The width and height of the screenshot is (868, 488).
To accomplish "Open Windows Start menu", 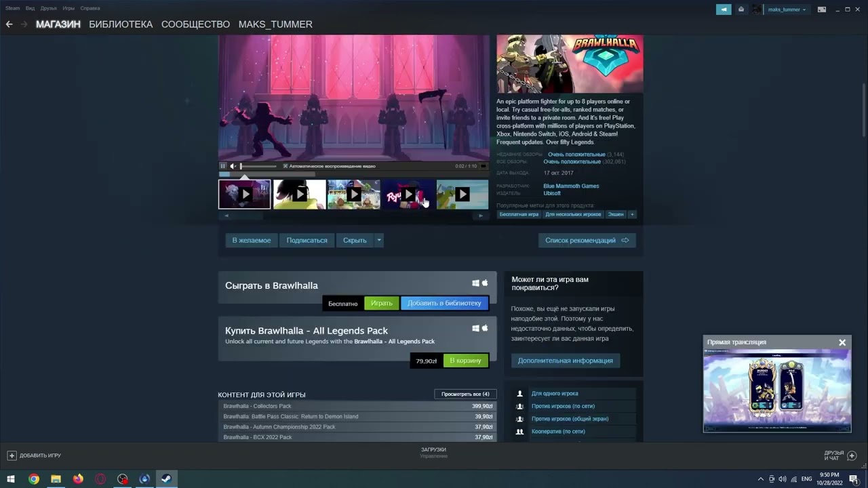I will (11, 479).
